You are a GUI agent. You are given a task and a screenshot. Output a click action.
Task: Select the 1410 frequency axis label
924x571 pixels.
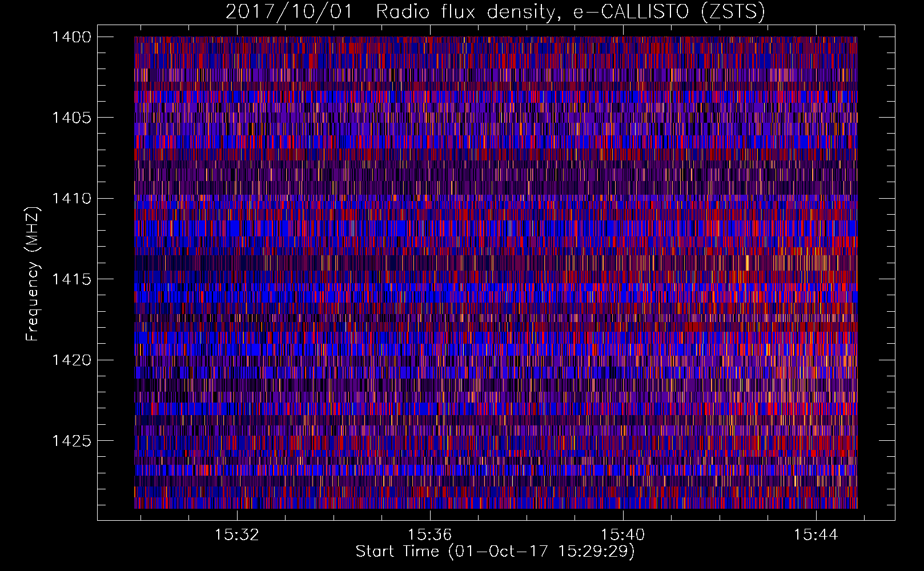tap(71, 198)
